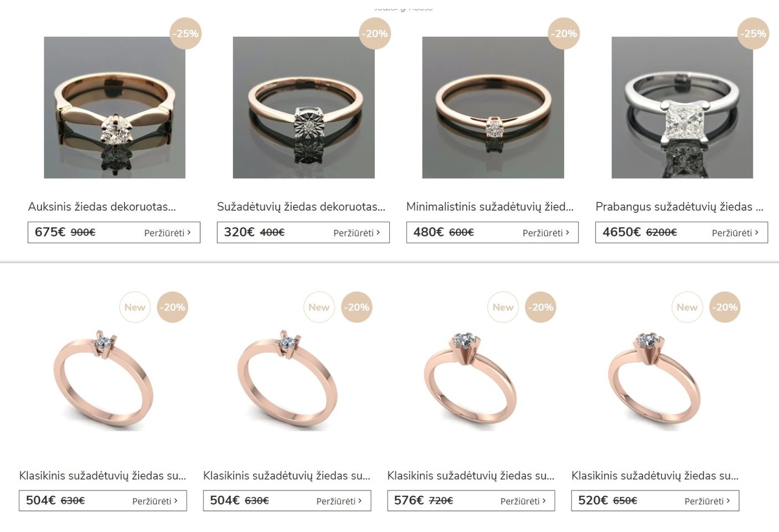The width and height of the screenshot is (779, 532).
Task: Click the arrow beside Peržiūrėti for 4650€ ring
Action: [757, 233]
